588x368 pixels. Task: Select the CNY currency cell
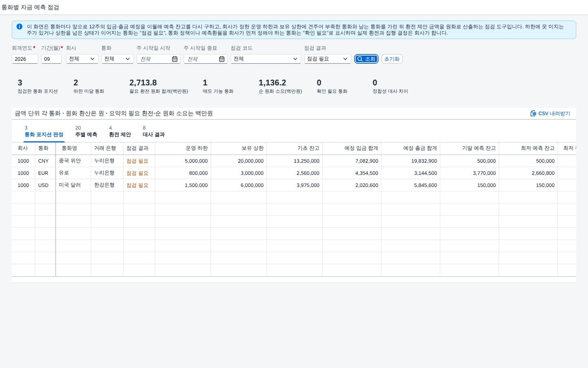coord(45,161)
